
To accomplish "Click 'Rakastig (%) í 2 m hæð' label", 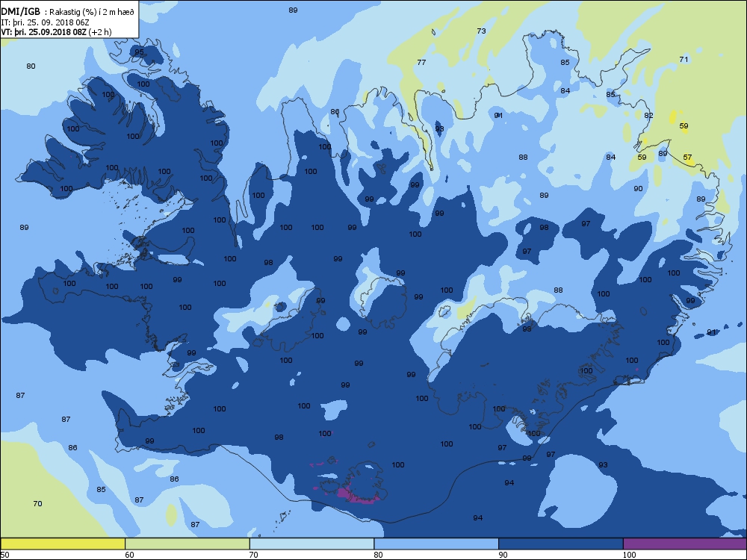I will pyautogui.click(x=92, y=13).
